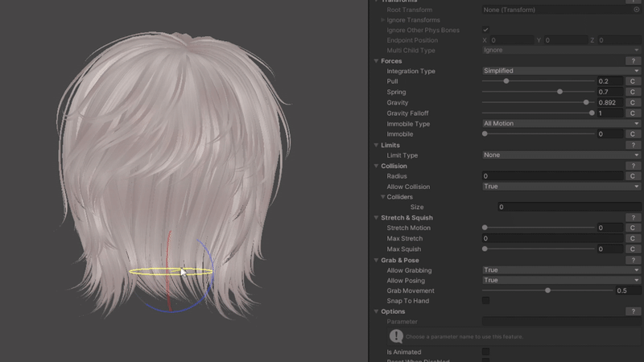Image resolution: width=644 pixels, height=362 pixels.
Task: Open the Immobile Type dropdown
Action: (x=560, y=124)
